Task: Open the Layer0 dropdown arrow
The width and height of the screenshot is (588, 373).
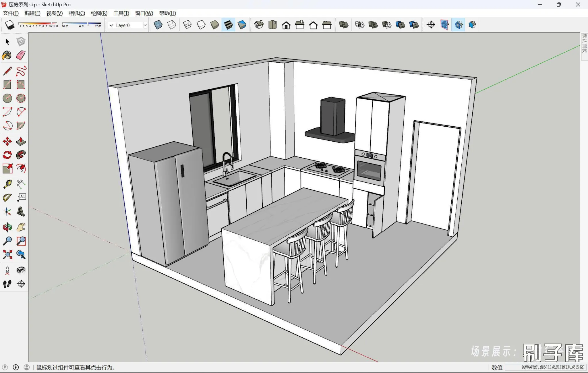Action: pos(145,25)
